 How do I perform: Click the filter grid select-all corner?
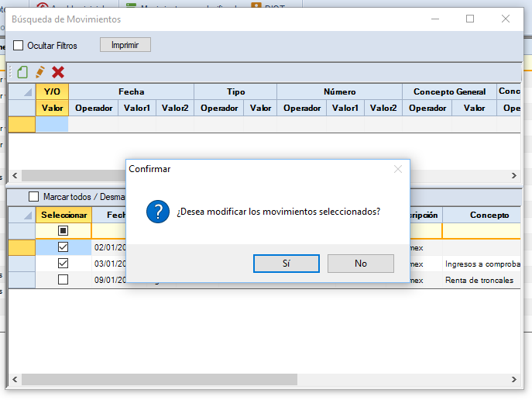22,91
